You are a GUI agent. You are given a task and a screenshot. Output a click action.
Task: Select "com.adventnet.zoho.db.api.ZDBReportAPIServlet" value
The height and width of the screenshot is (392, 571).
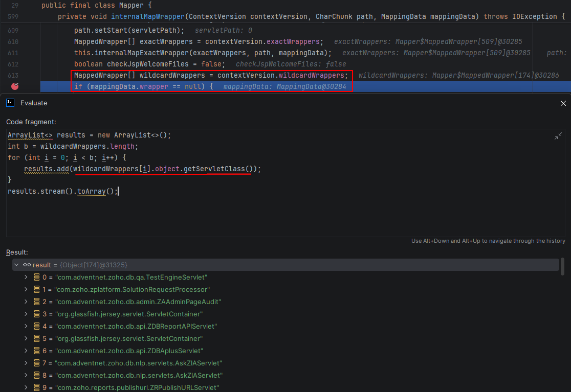pyautogui.click(x=136, y=326)
